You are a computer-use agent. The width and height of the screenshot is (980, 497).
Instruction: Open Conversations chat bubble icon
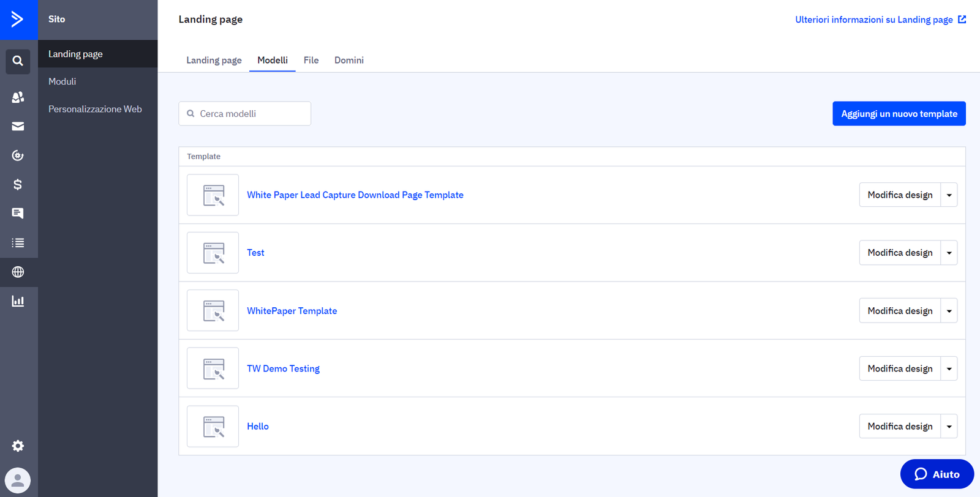click(x=18, y=213)
